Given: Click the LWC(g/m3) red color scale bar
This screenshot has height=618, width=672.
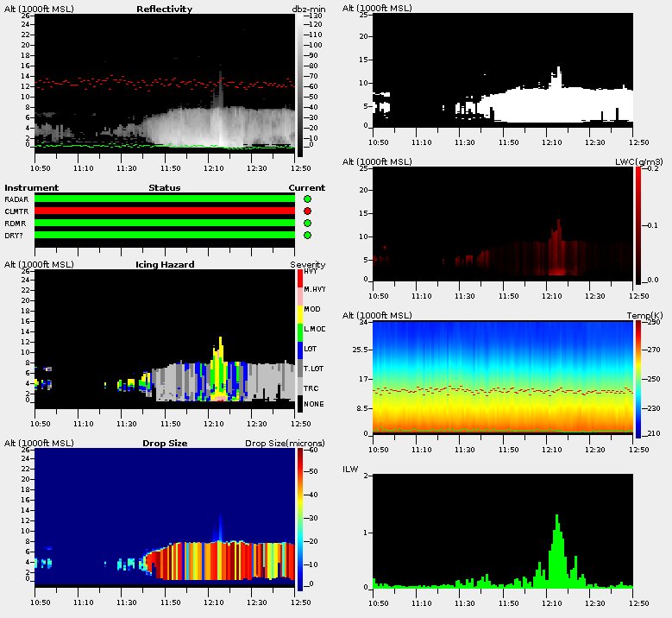Looking at the screenshot, I should [637, 224].
